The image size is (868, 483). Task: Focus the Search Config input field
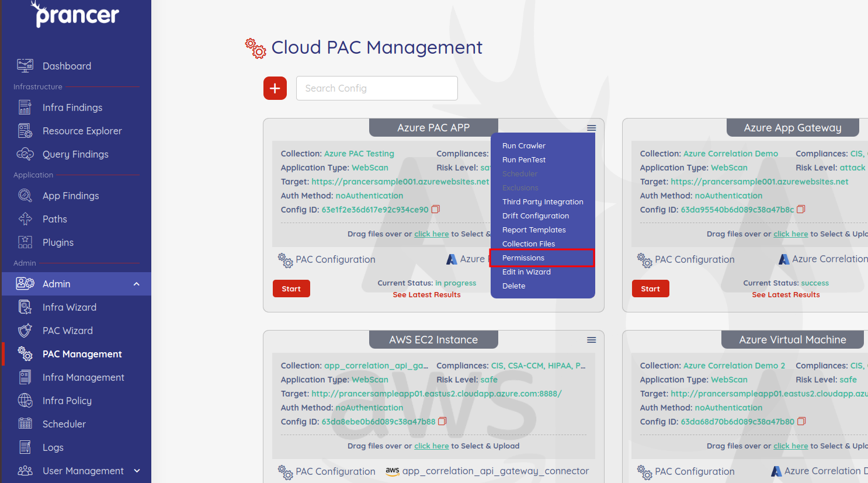coord(377,88)
